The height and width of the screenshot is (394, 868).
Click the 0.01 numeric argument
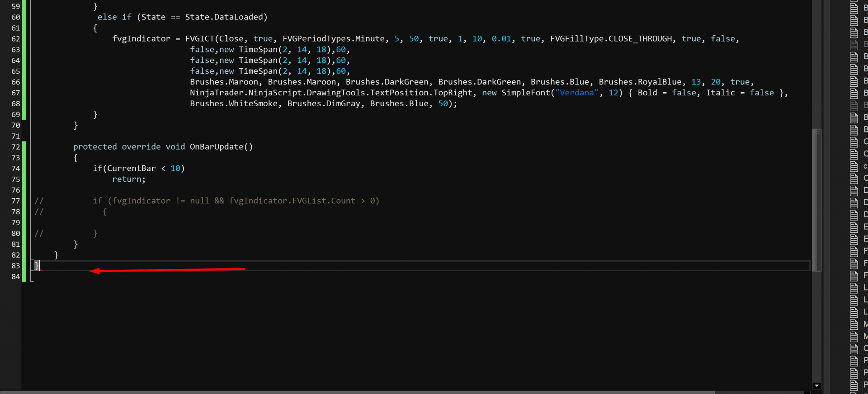click(501, 39)
